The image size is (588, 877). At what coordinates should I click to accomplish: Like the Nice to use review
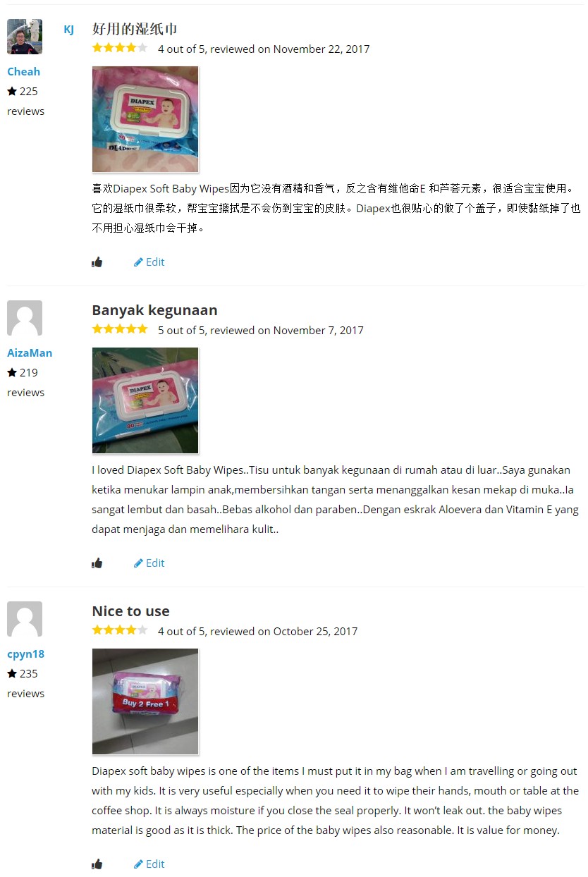click(x=97, y=864)
